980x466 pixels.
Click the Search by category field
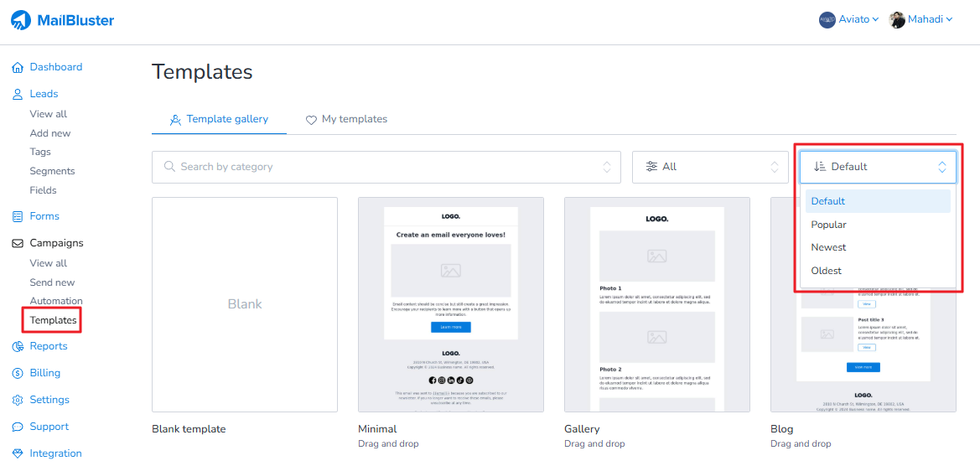(386, 167)
